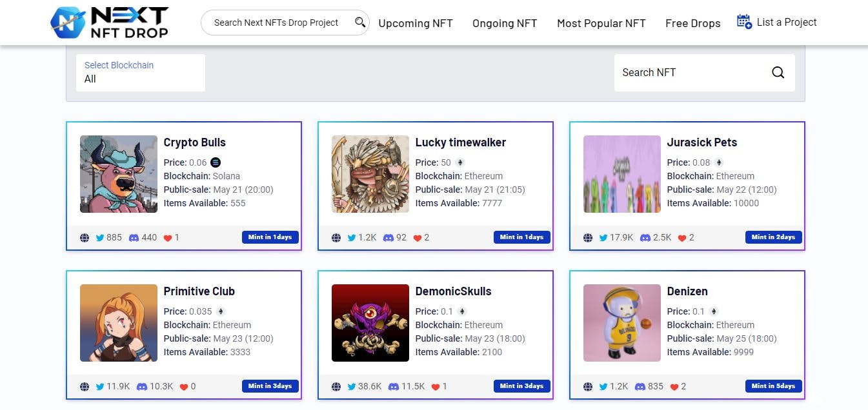Click the Search NFT input field
This screenshot has width=868, height=410.
click(684, 72)
